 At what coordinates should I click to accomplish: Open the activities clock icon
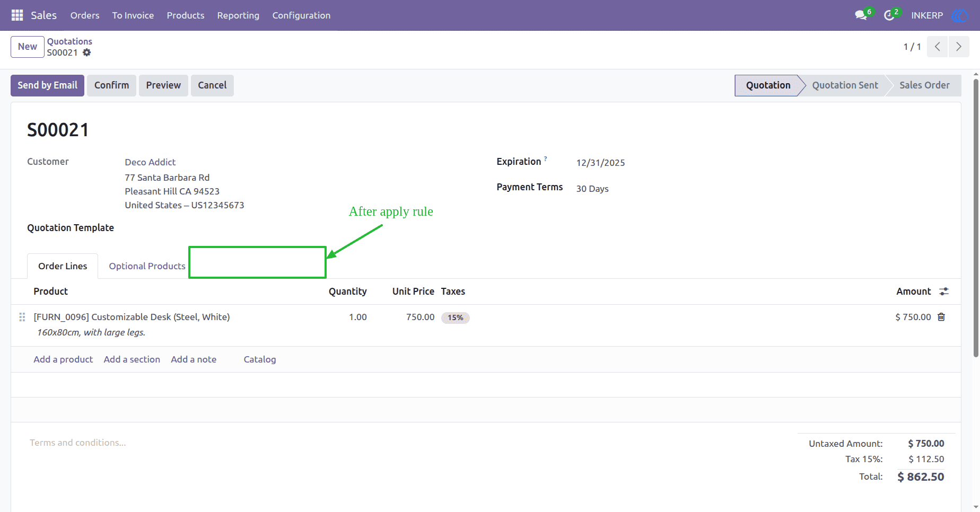pyautogui.click(x=889, y=15)
